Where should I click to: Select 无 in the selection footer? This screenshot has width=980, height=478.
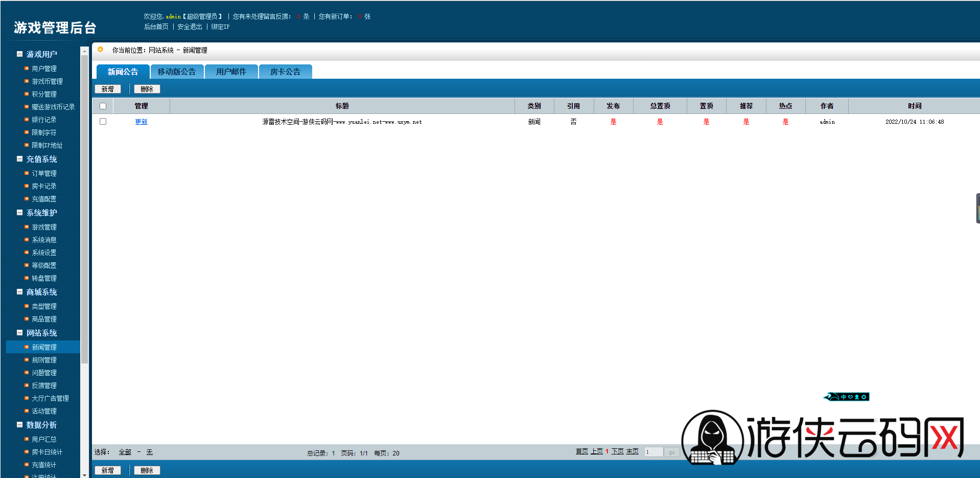click(x=150, y=452)
